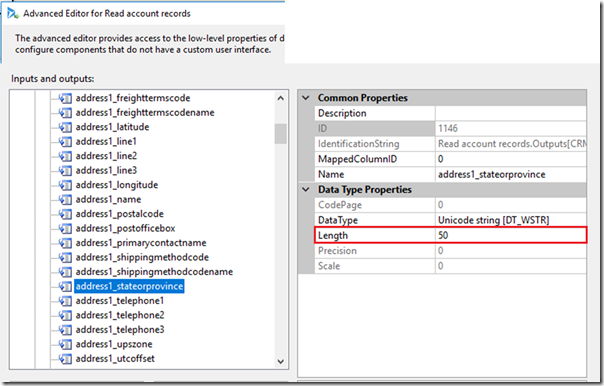Select the address1_telephone3 column
604x386 pixels.
[120, 330]
